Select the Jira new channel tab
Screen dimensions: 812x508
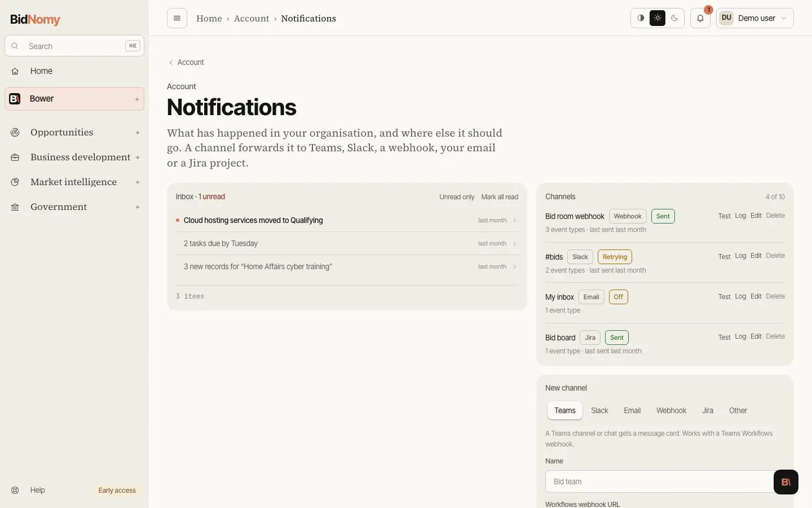708,411
